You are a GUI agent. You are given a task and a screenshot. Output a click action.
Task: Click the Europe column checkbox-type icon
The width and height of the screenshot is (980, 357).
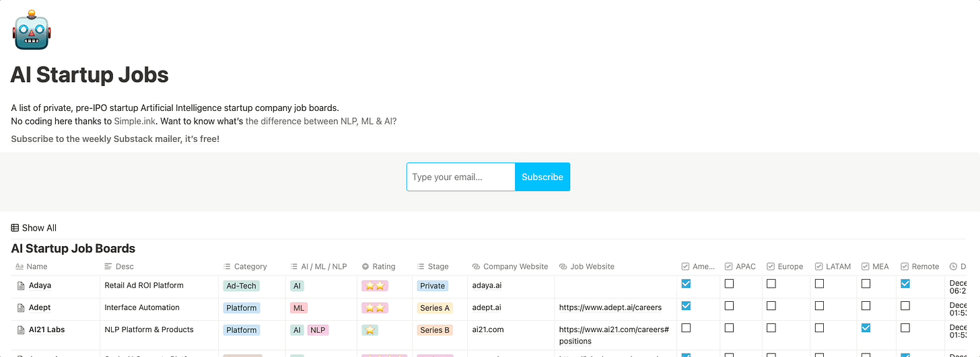pyautogui.click(x=771, y=267)
